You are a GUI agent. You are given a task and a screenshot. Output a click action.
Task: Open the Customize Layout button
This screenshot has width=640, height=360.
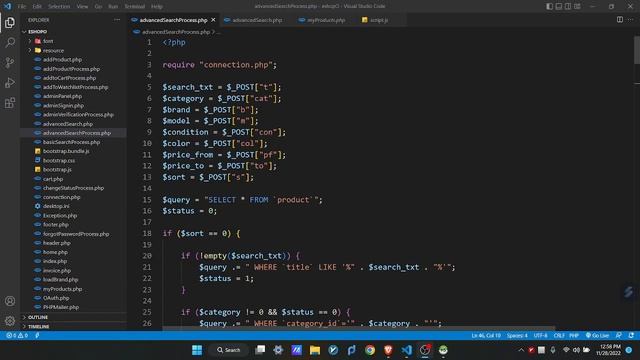point(577,6)
